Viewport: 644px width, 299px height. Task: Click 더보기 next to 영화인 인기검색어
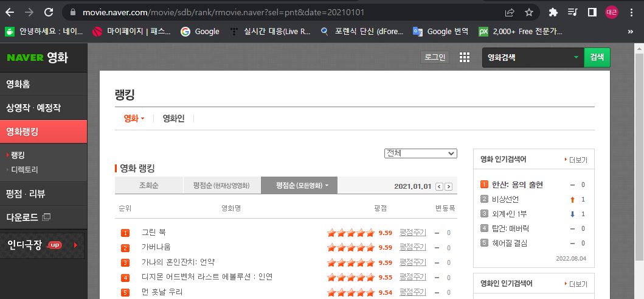click(576, 284)
